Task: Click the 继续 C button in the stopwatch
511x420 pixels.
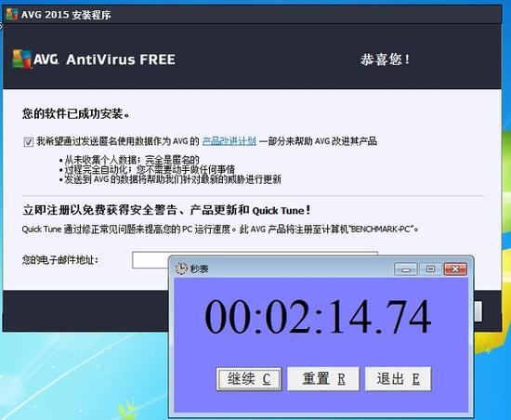Action: coord(249,378)
